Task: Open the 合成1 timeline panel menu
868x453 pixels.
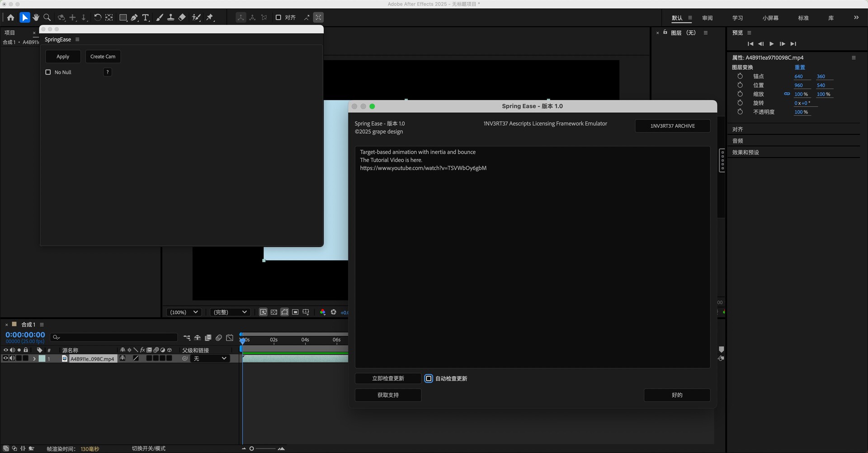Action: (x=42, y=324)
